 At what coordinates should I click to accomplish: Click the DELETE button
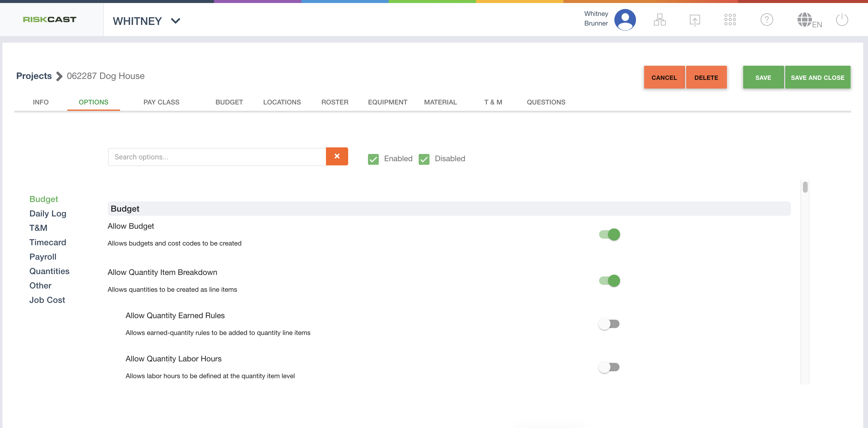coord(706,77)
